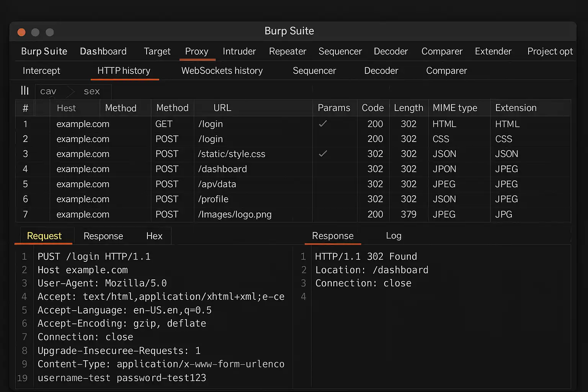
Task: Click the PUST /login HTTP/1.1 request line
Action: point(94,256)
